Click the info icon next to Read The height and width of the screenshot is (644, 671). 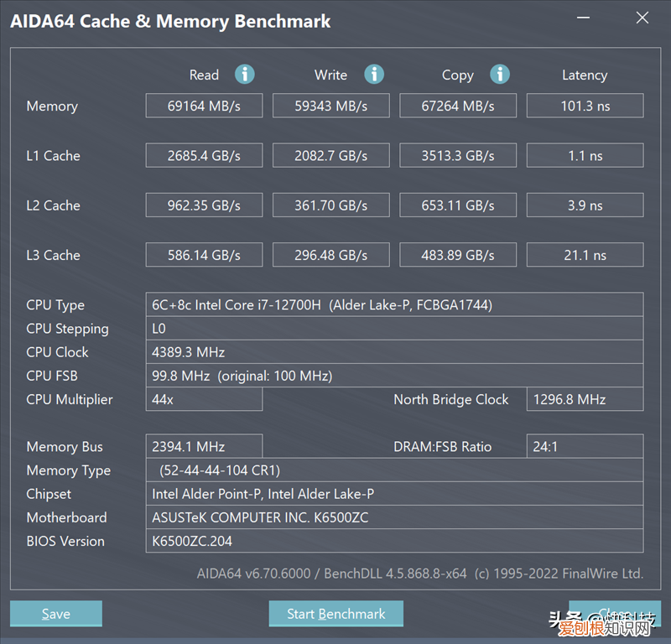click(x=245, y=75)
